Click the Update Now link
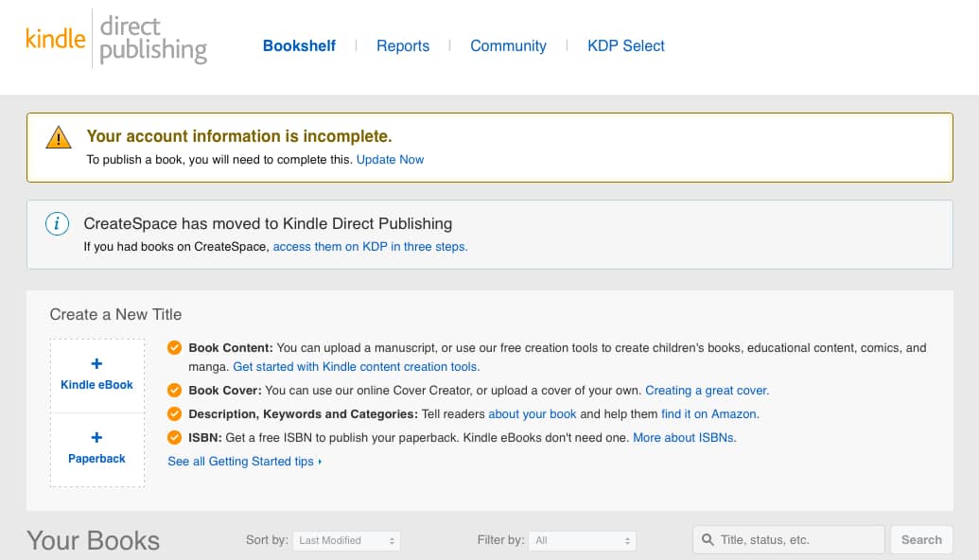Screen dimensions: 979x560 click(390, 160)
